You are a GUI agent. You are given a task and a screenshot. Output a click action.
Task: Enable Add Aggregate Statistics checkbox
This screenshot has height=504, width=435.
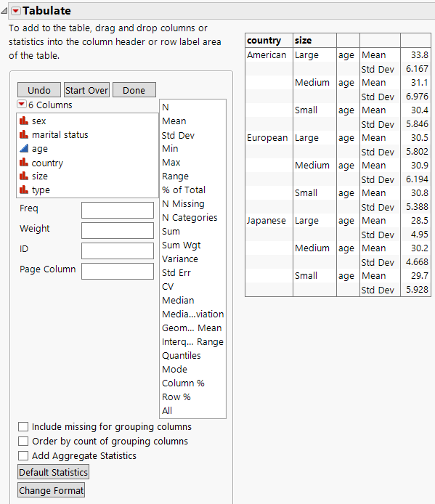(23, 455)
